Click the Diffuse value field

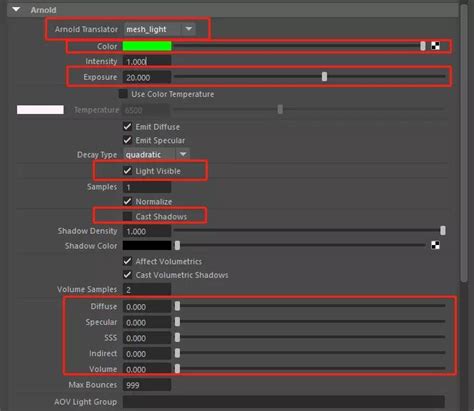[147, 307]
